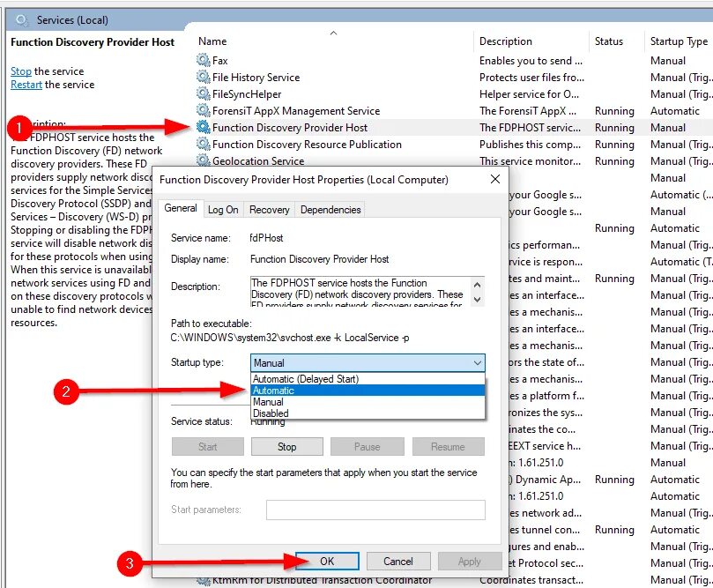Click 'Protects user files fro...' description cell
This screenshot has width=713, height=588.
531,78
